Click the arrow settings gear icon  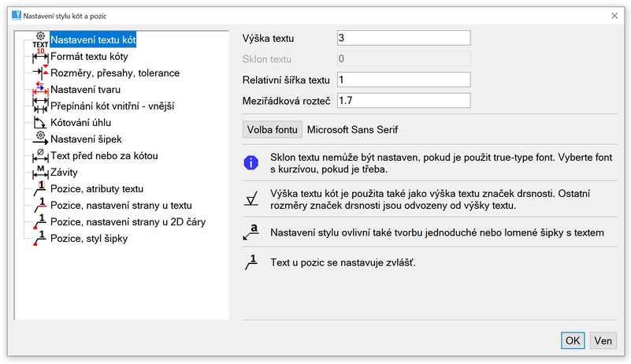pos(40,139)
